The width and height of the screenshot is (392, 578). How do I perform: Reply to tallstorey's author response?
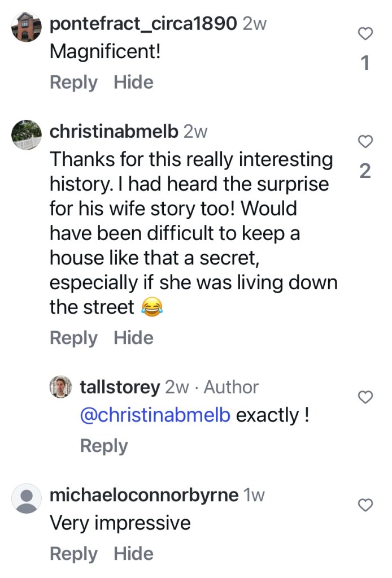(104, 446)
